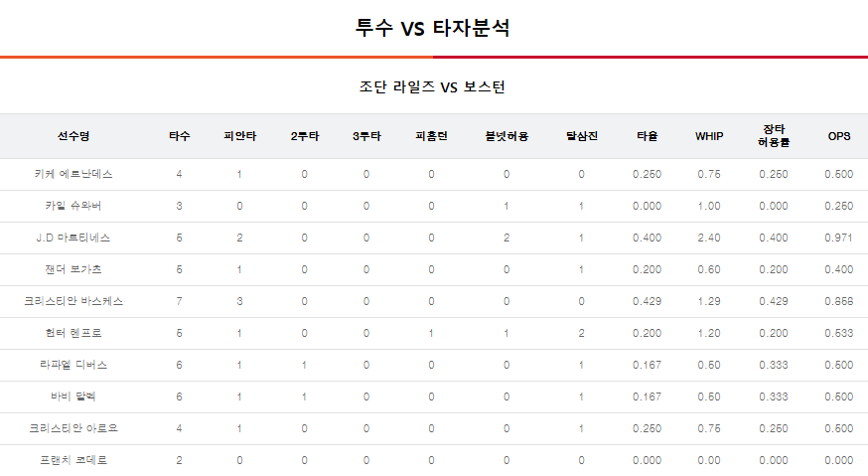
Task: Click the '3루타' column header
Action: click(366, 136)
